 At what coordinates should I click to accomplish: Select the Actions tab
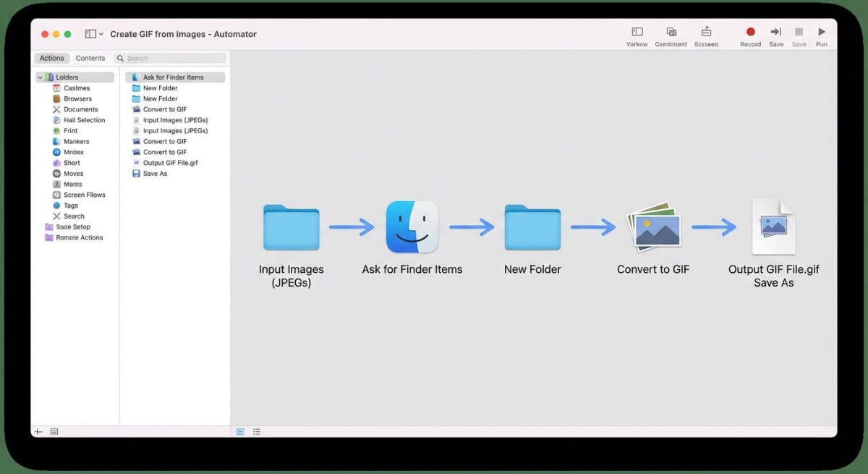[51, 58]
